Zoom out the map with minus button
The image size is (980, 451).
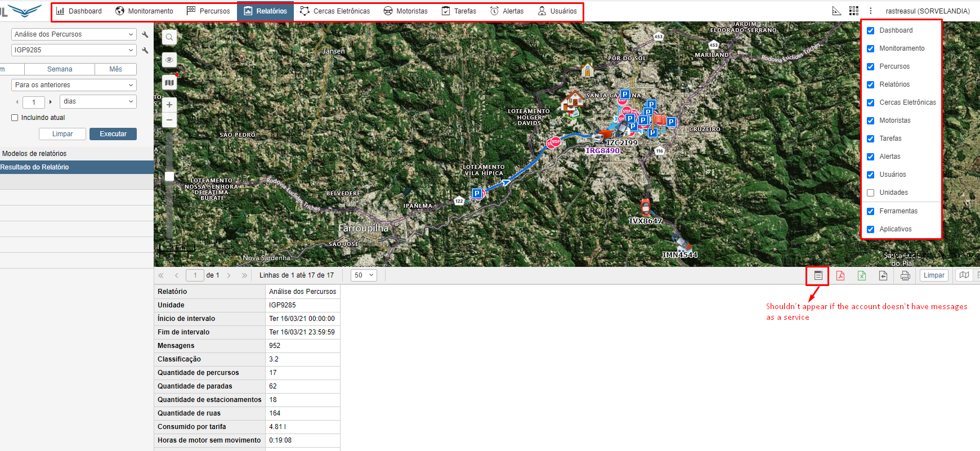click(169, 120)
